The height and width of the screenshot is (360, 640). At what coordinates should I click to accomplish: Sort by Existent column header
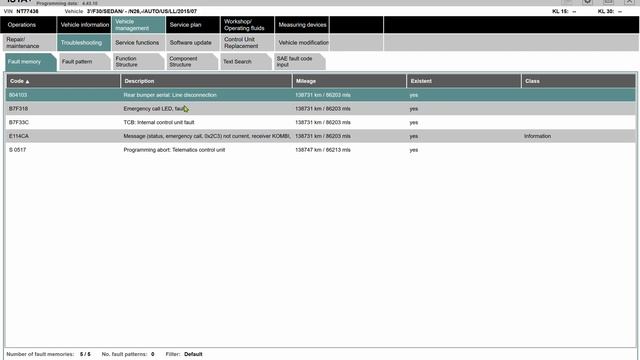[x=464, y=81]
